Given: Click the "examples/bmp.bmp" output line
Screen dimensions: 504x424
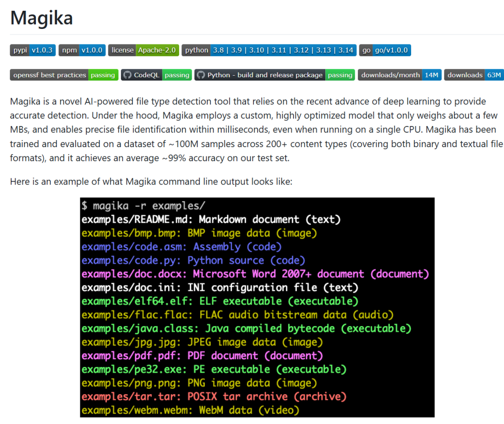Looking at the screenshot, I should coord(199,233).
